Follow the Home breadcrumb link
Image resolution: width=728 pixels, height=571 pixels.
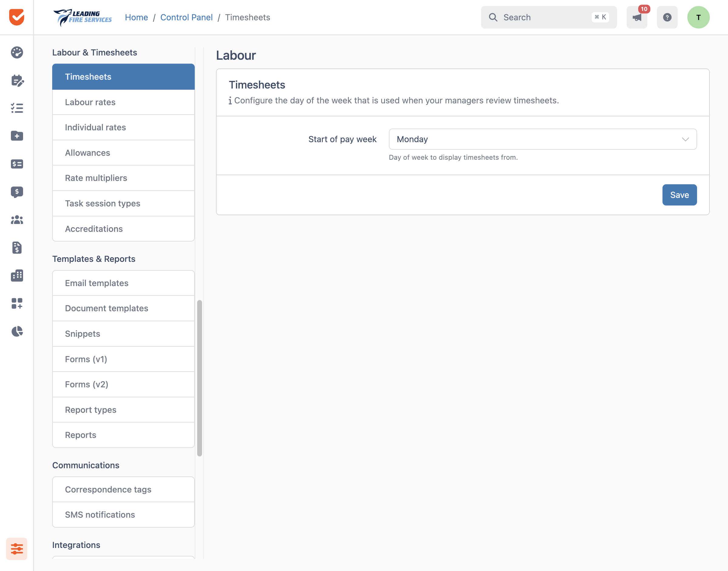[x=136, y=17]
